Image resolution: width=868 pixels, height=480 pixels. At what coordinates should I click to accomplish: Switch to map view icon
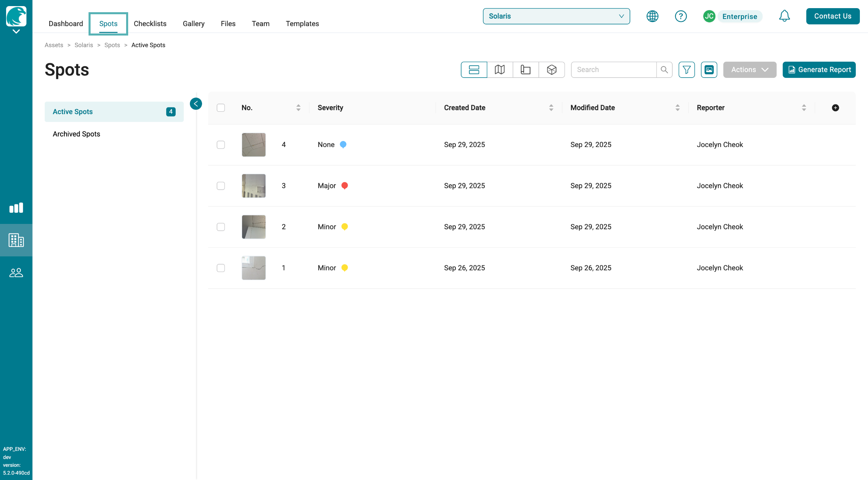(499, 70)
